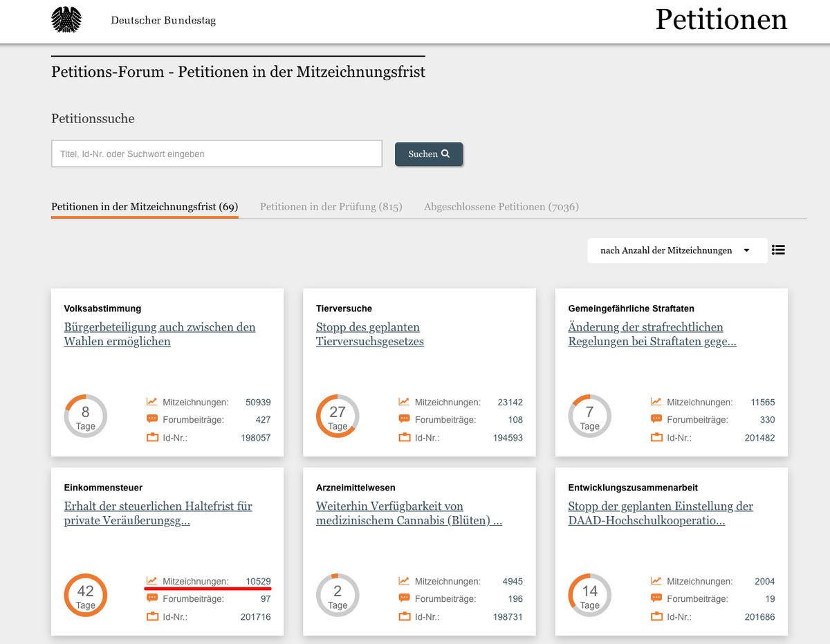Click Id-Nr. briefcase icon in Arzneimittelwesen card
The image size is (830, 644).
tap(404, 616)
